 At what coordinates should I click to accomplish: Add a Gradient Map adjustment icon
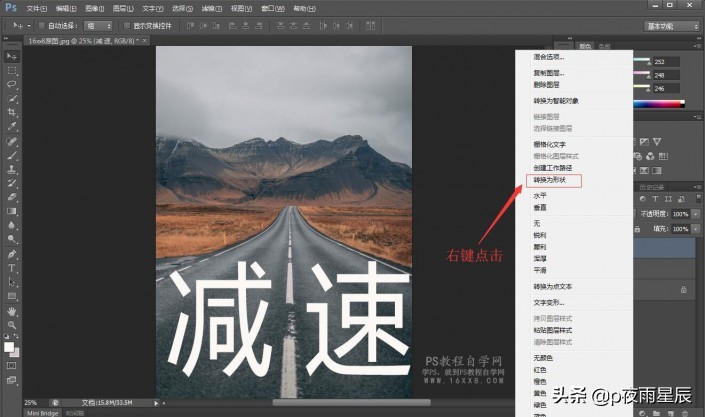pyautogui.click(x=657, y=171)
